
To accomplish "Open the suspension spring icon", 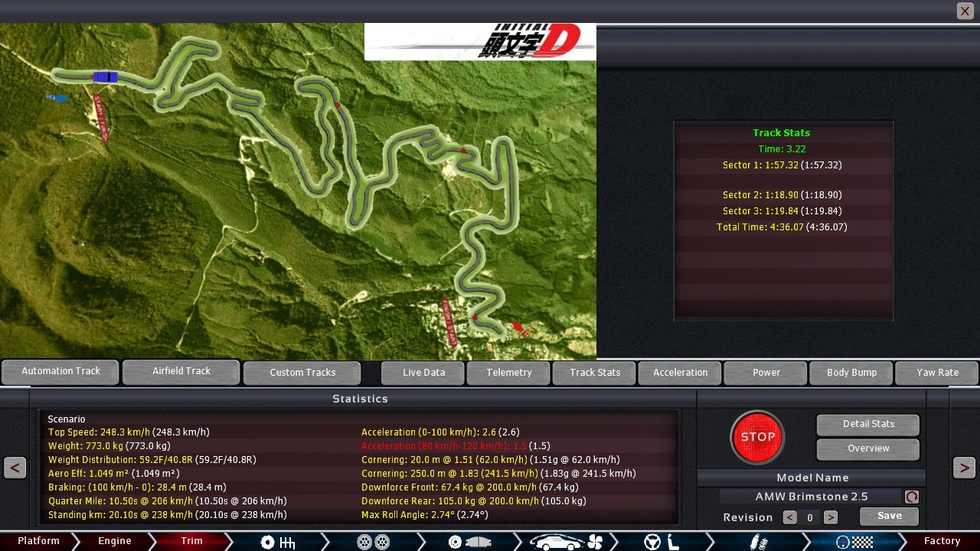I will pos(759,542).
